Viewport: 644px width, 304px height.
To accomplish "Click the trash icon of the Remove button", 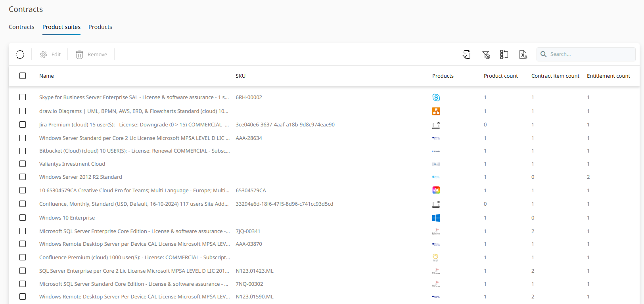I will pyautogui.click(x=79, y=54).
